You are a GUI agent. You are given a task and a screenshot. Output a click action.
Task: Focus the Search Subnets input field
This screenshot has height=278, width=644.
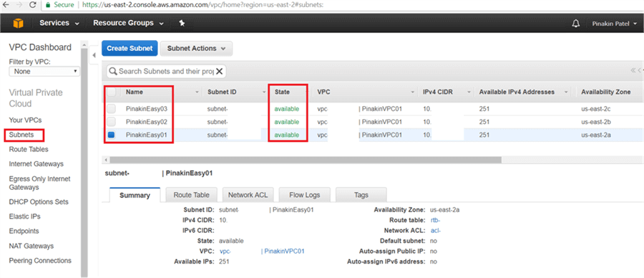166,71
